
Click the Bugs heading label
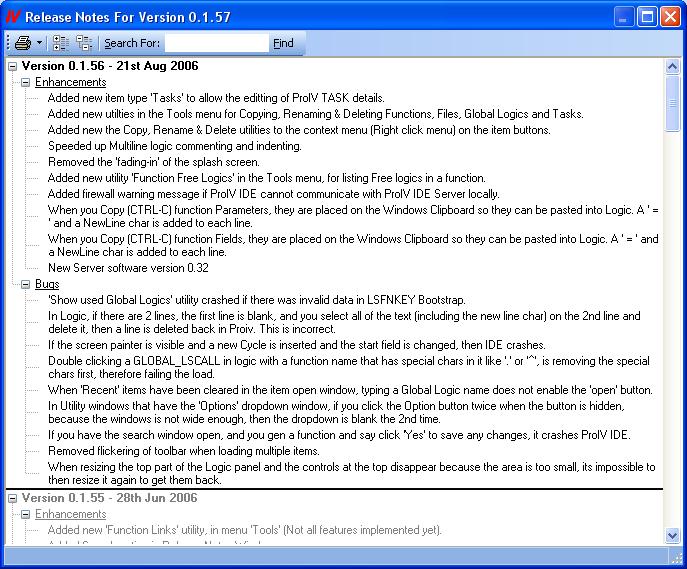click(47, 284)
